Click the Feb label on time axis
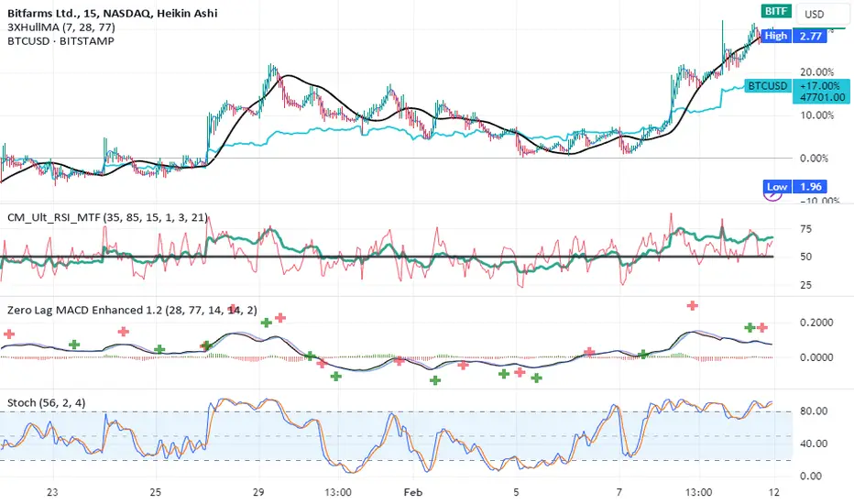Viewport: 854px width, 504px height. click(x=413, y=492)
